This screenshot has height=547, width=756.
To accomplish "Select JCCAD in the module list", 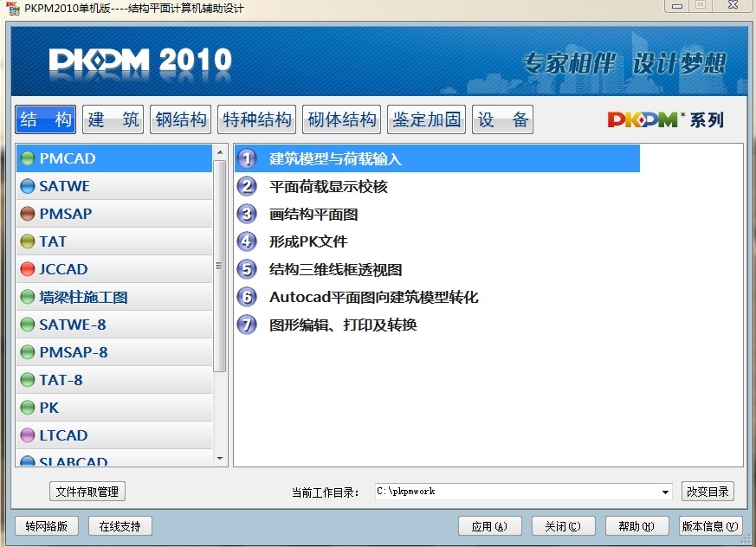I will coord(114,269).
